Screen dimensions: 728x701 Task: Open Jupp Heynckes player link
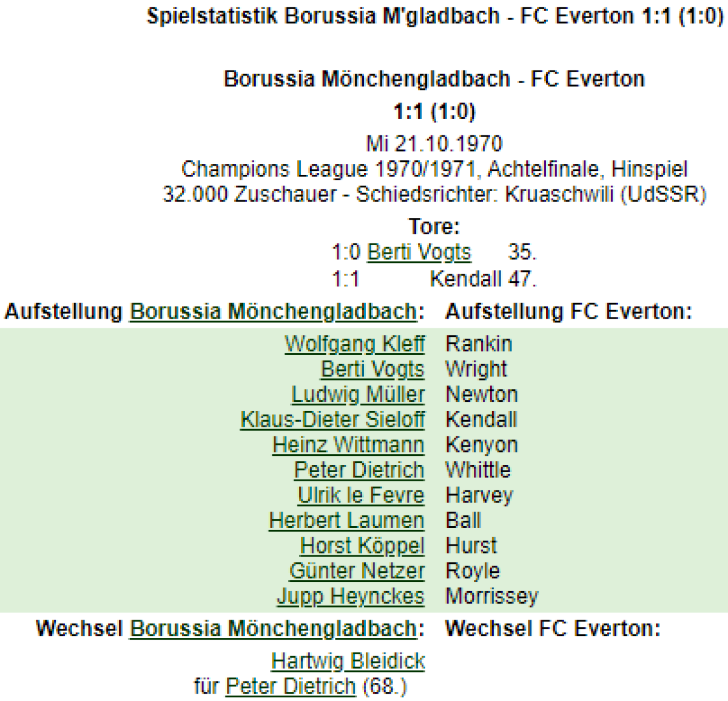(x=351, y=596)
